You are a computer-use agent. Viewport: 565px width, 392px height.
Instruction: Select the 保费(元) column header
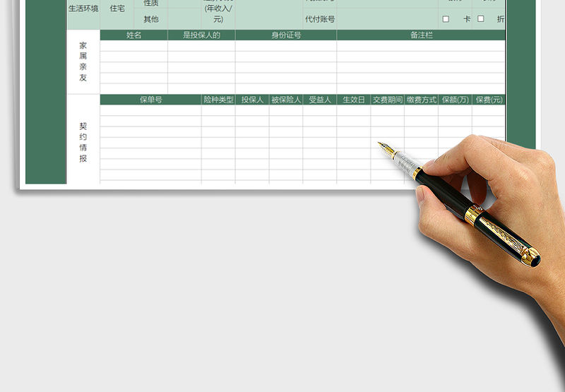489,100
